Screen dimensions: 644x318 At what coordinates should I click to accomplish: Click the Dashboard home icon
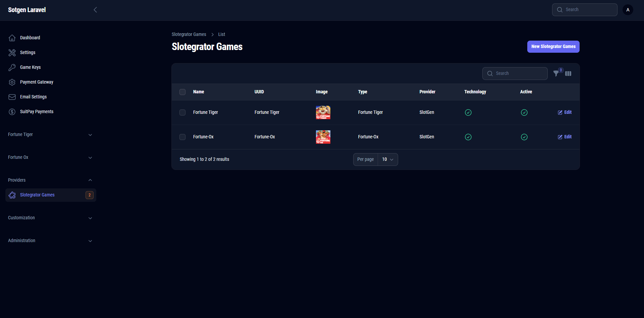(x=12, y=38)
